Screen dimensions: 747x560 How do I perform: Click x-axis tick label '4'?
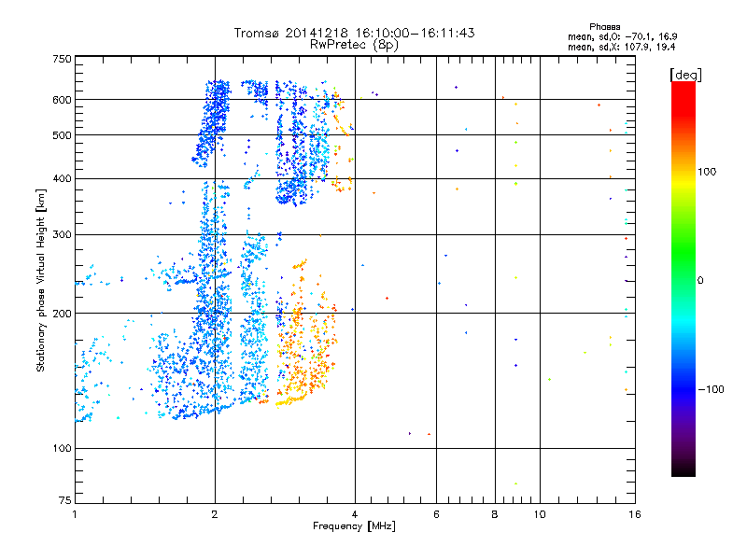pyautogui.click(x=355, y=514)
